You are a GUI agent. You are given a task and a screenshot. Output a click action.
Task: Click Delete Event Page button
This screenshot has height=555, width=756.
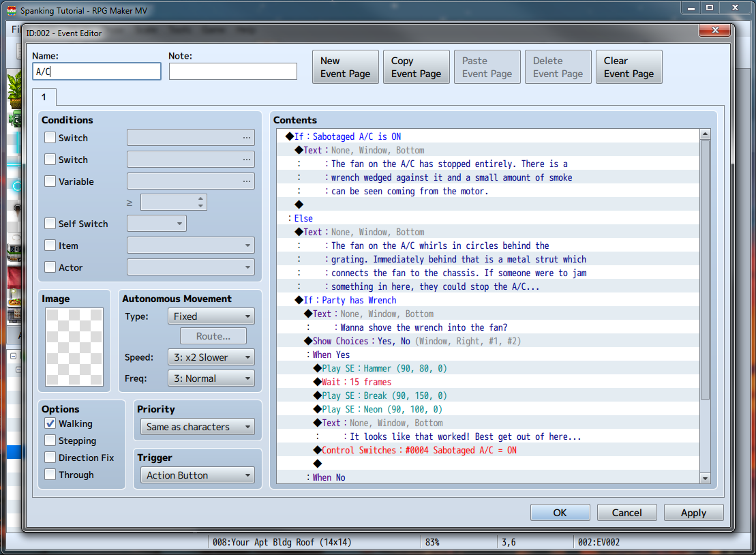(x=558, y=67)
